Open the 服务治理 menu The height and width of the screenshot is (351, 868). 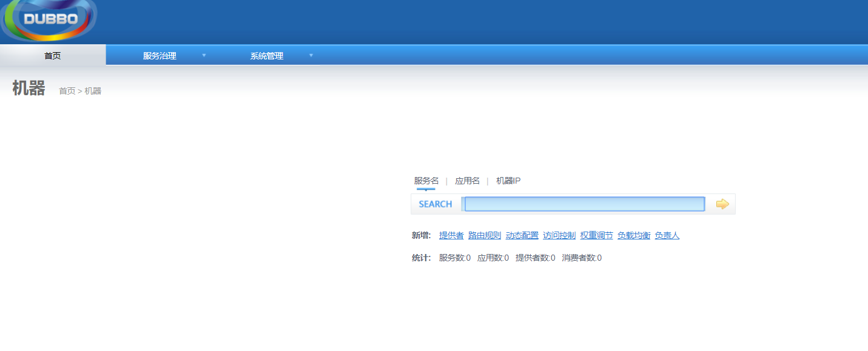click(160, 56)
